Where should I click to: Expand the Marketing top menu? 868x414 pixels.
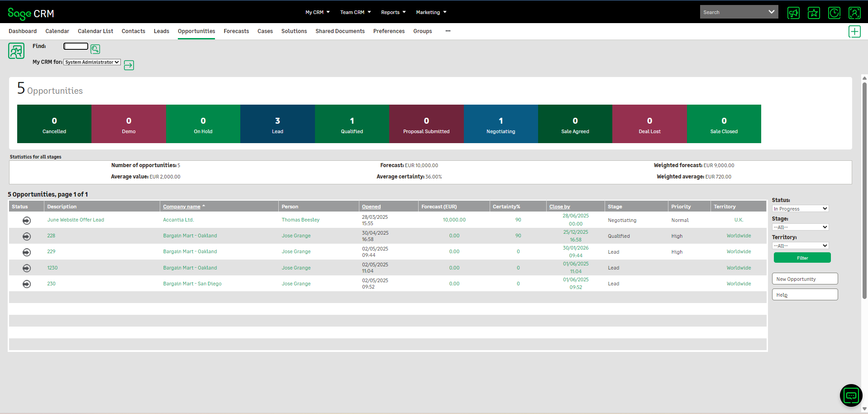pos(431,12)
